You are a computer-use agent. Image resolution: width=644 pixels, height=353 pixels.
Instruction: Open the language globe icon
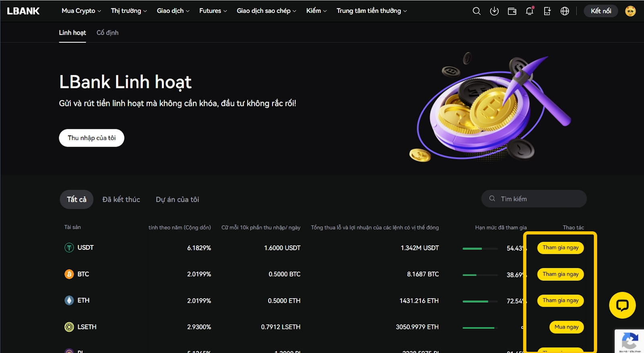tap(565, 11)
